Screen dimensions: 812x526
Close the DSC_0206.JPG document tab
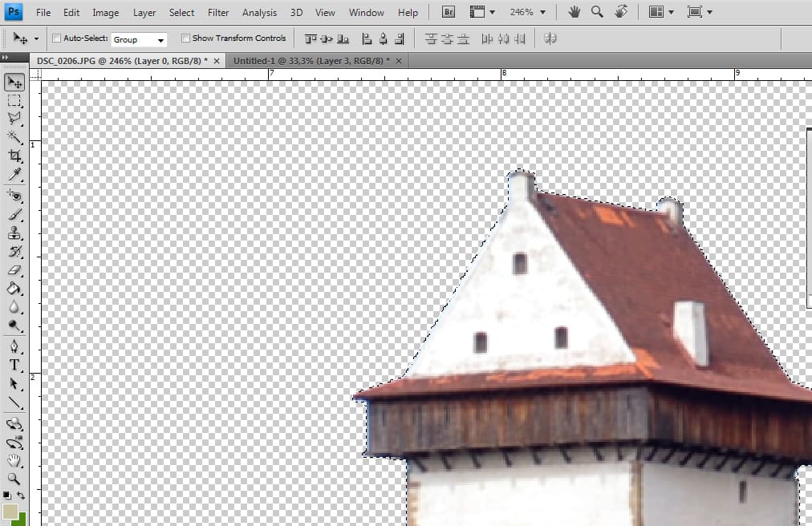coord(217,61)
